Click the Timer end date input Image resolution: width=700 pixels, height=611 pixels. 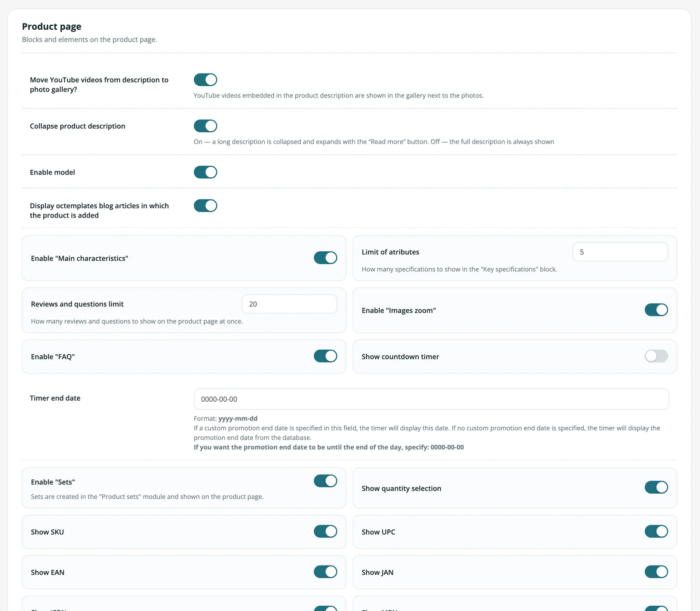point(431,399)
